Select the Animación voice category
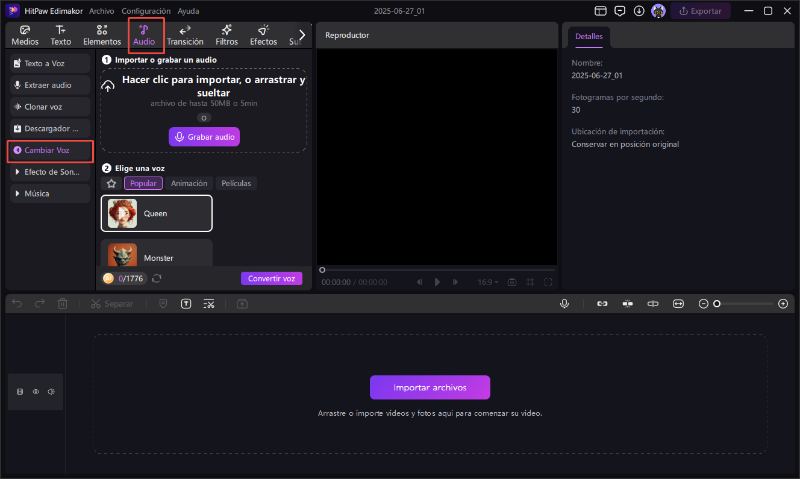 coord(189,183)
